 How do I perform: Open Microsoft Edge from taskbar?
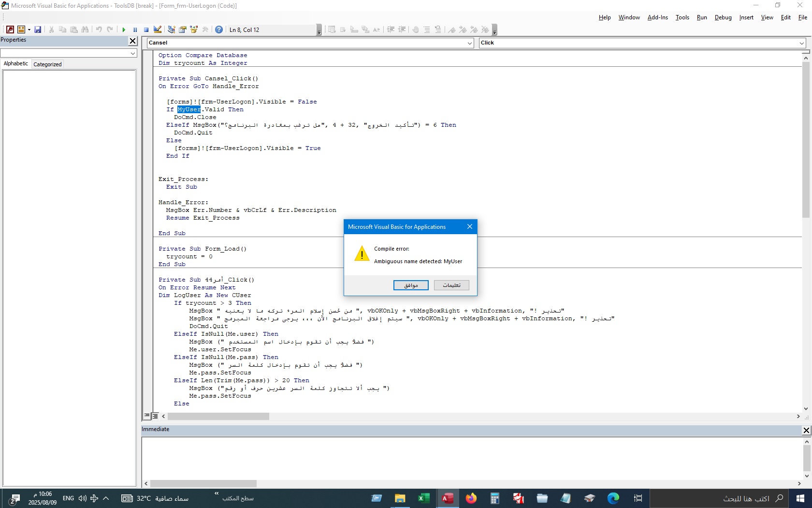point(613,498)
